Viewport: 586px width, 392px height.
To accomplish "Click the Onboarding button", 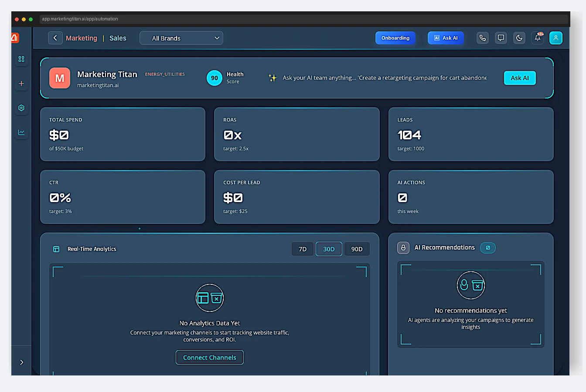I will [x=395, y=38].
